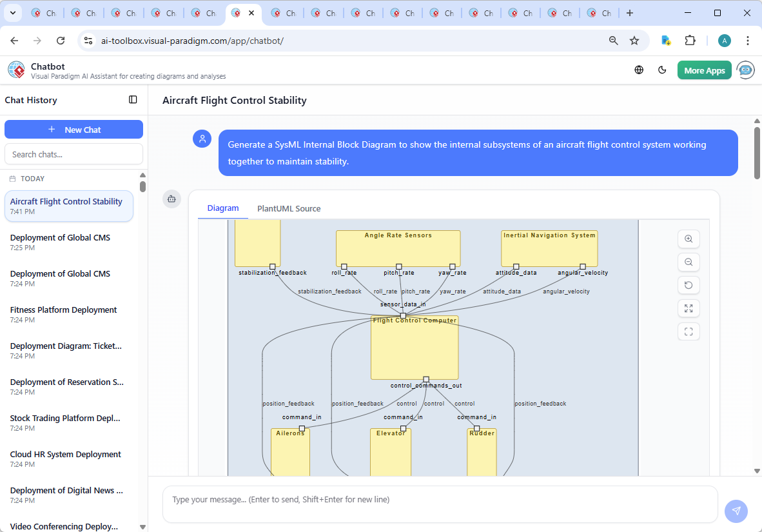This screenshot has width=762, height=532.
Task: Switch to dark mode with the moon icon
Action: (662, 70)
